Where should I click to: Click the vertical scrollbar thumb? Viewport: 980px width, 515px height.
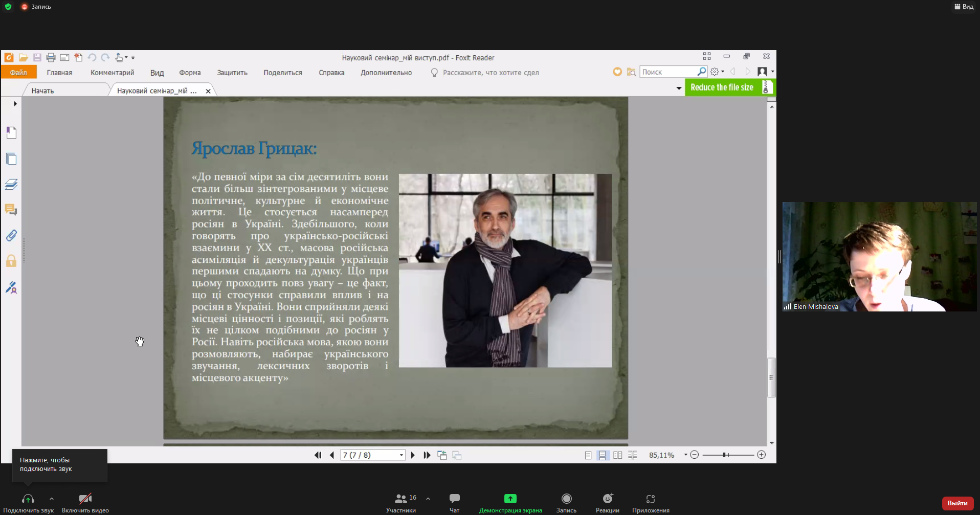click(771, 378)
